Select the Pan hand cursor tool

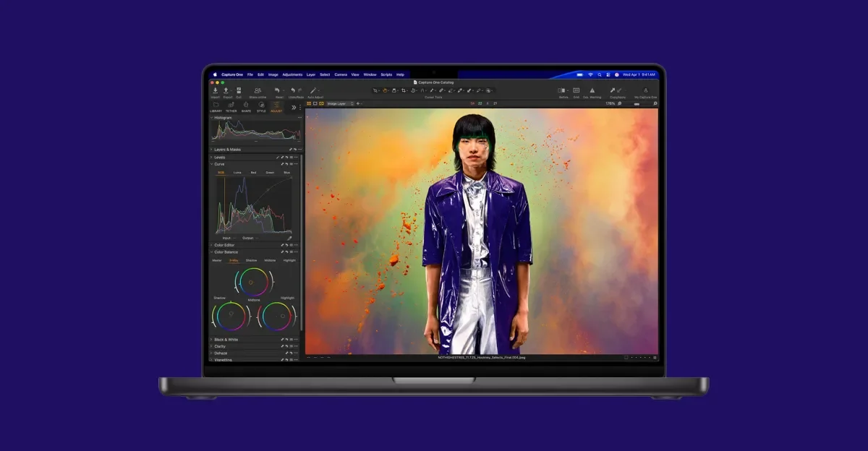(385, 90)
